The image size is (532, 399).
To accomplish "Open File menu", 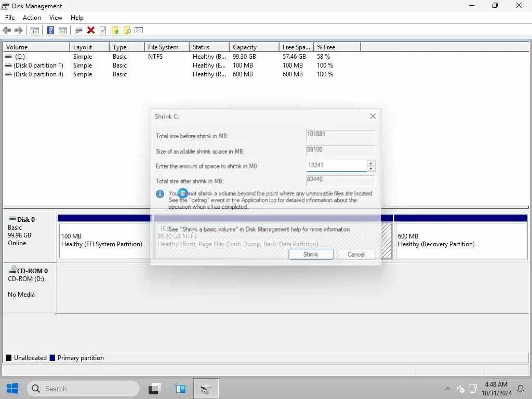I will click(x=10, y=18).
